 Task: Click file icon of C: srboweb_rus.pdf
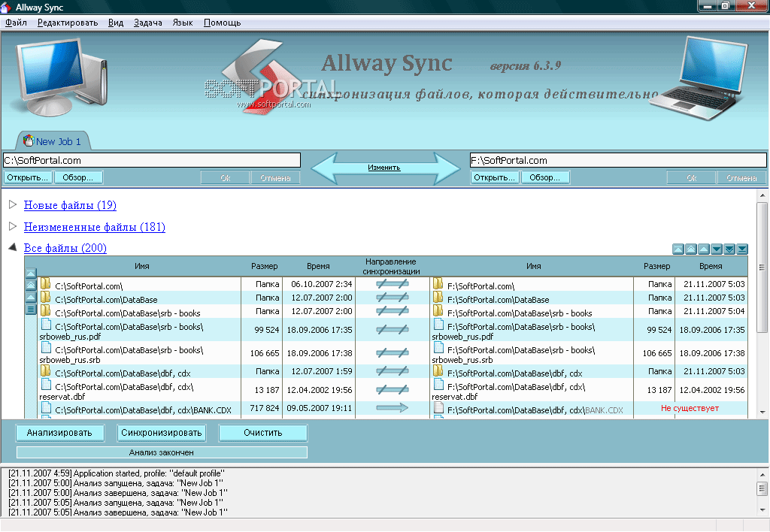click(46, 325)
